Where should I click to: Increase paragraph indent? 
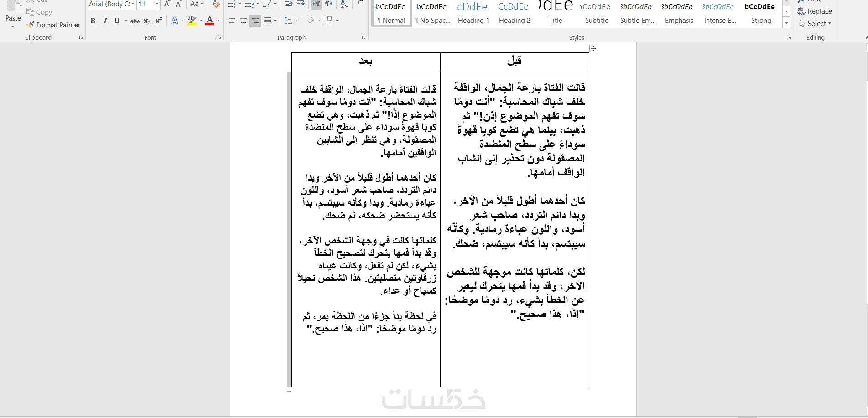(301, 4)
